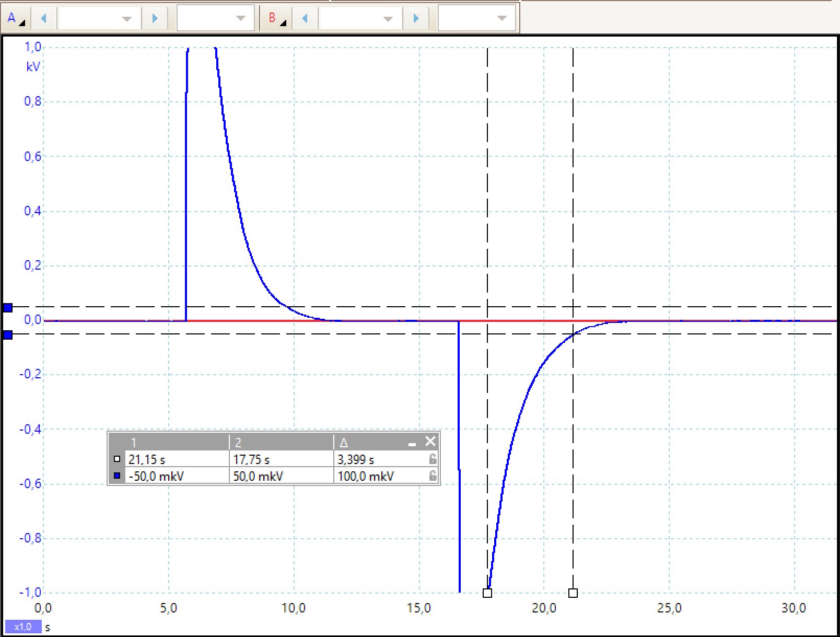Click the white time ruler indicator in the legend
Screen dimensions: 840x637
point(117,459)
